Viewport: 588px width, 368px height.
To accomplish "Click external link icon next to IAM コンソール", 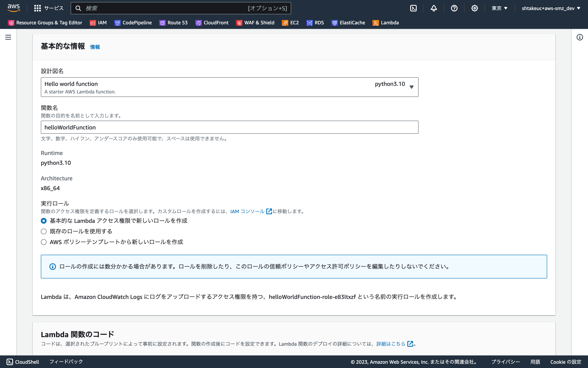I will point(269,211).
